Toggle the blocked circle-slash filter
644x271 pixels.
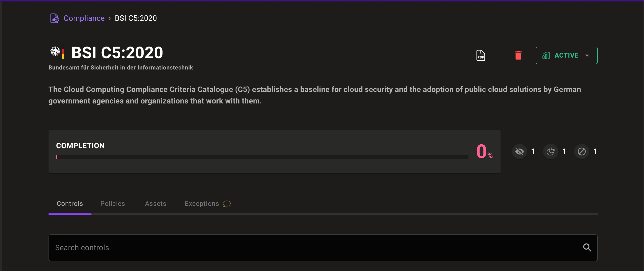pos(582,151)
